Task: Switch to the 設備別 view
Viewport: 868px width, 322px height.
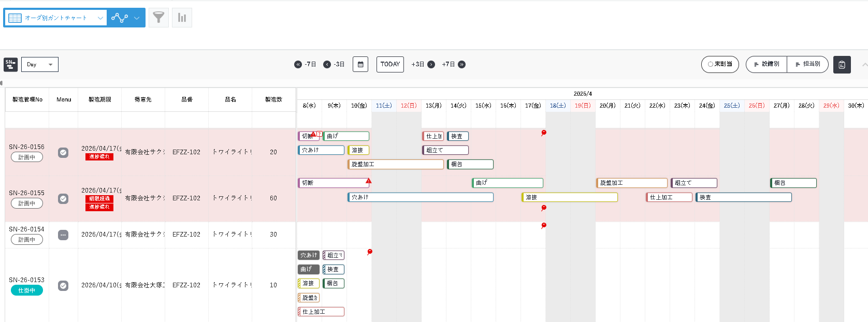Action: pyautogui.click(x=766, y=64)
